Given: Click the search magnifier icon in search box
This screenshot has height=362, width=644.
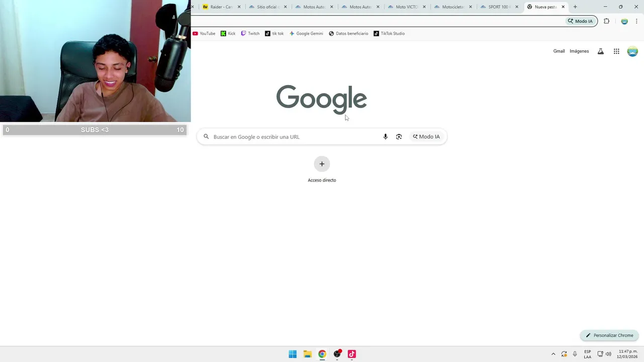Looking at the screenshot, I should [206, 137].
